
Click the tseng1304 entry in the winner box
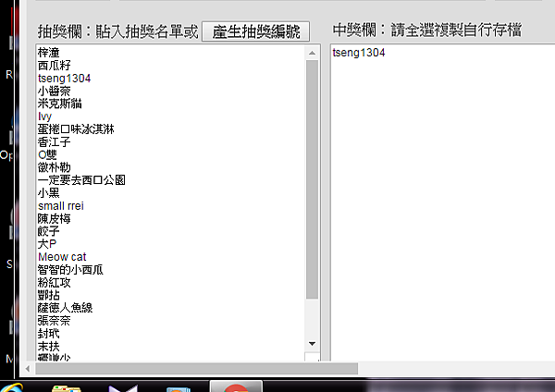(359, 53)
